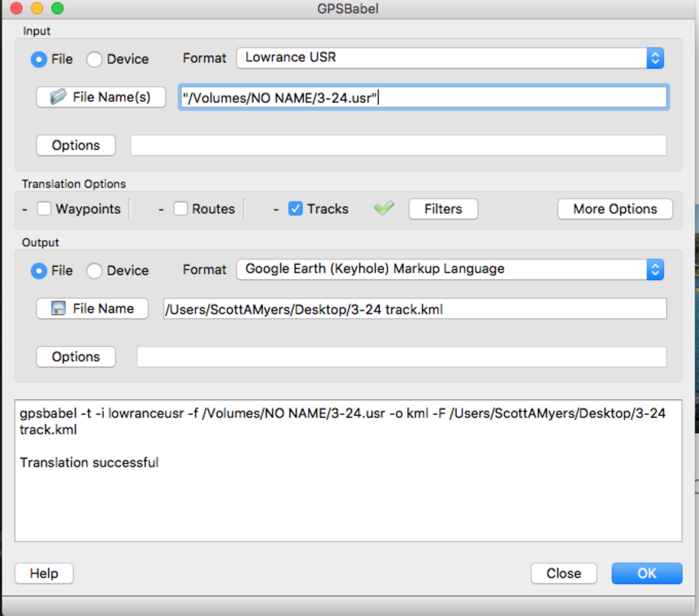699x616 pixels.
Task: Open the Input Format dropdown showing Lowrance USR
Action: tap(450, 58)
